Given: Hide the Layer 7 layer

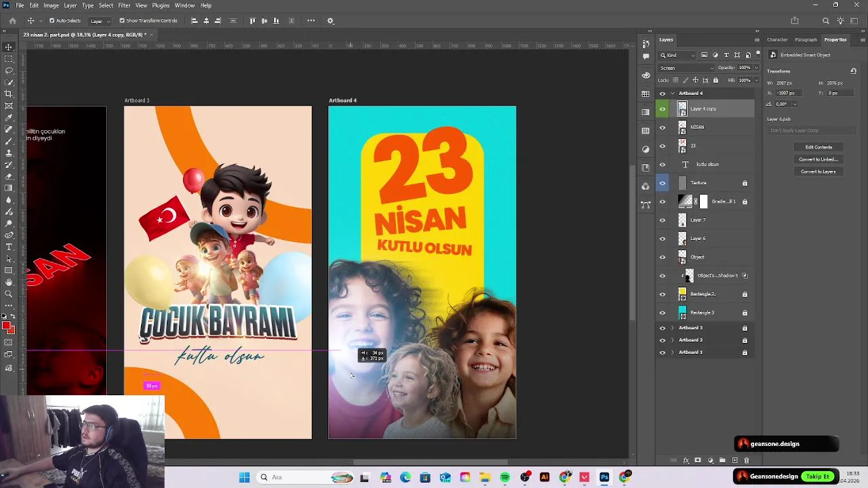Looking at the screenshot, I should click(x=663, y=220).
